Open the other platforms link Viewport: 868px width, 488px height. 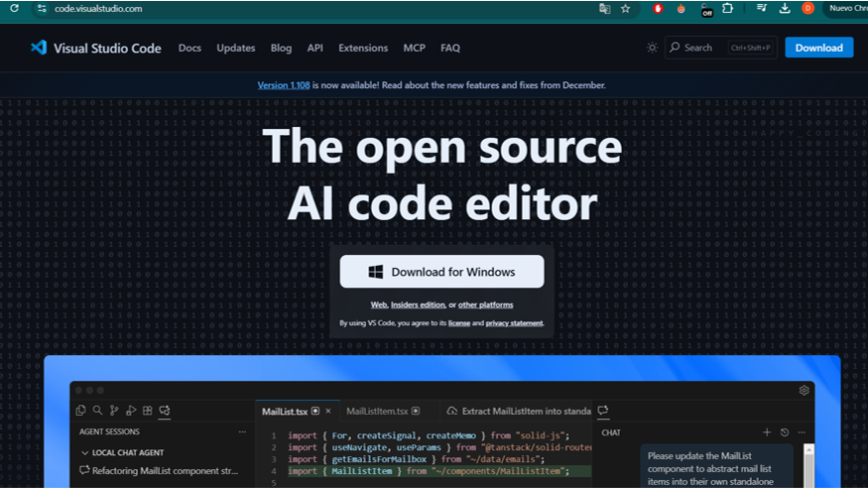(x=485, y=305)
